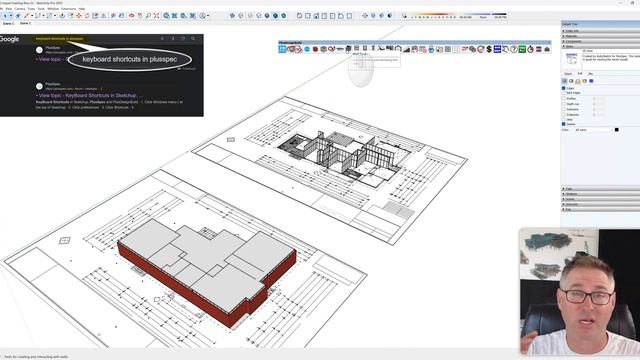The height and width of the screenshot is (360, 640).
Task: Select the Scale tool
Action: (95, 16)
